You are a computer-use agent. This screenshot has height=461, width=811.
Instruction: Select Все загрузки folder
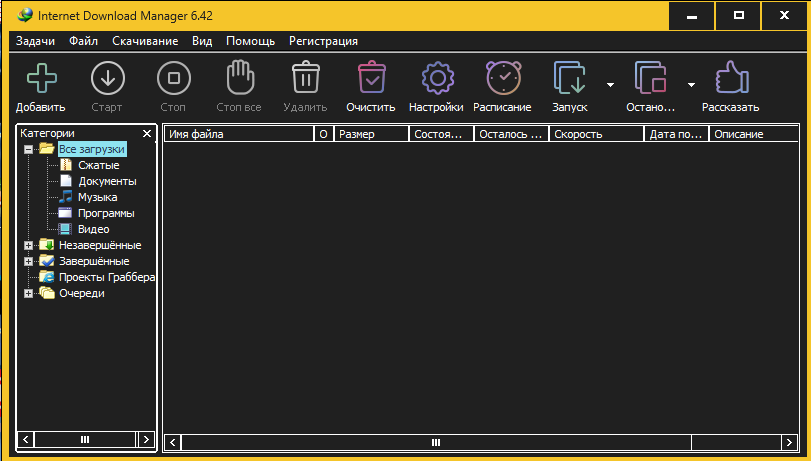pyautogui.click(x=92, y=149)
